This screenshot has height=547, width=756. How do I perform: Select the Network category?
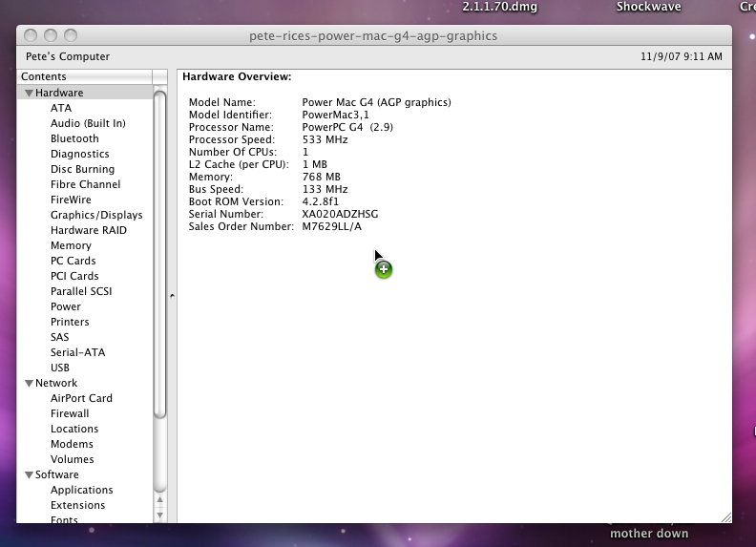[56, 383]
